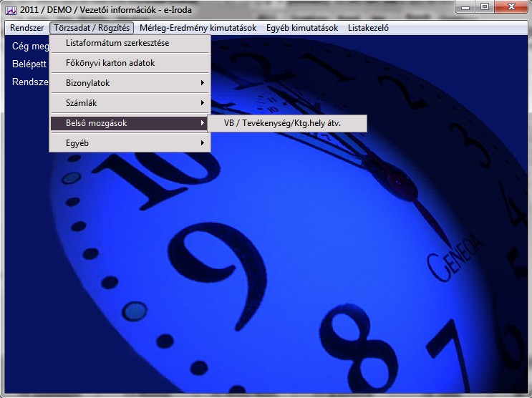Screen dimensions: 532x398
Task: Select VB / Tevékenység/Ktg.hely átv. submenu item
Action: coord(282,124)
